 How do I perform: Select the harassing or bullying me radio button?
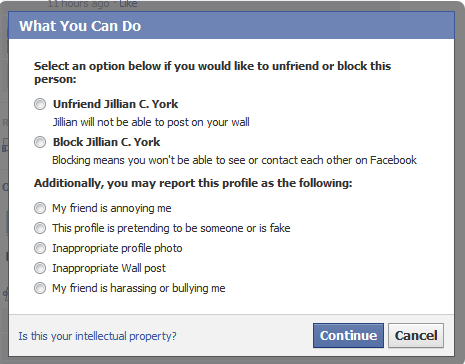point(40,288)
